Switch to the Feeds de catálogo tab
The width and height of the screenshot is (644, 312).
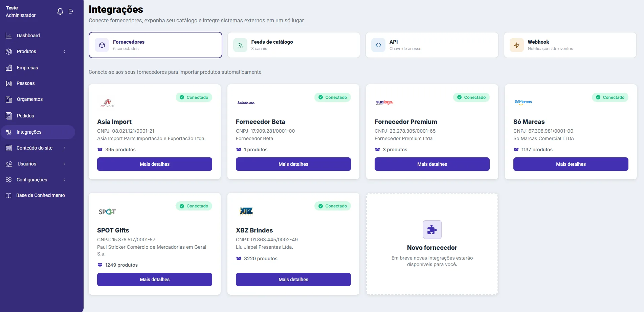[x=294, y=45]
